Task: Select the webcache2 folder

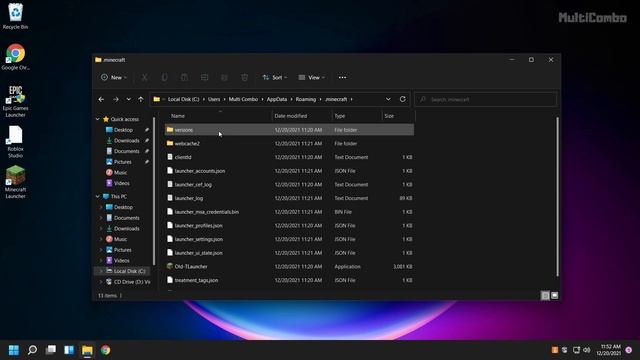Action: [x=289, y=143]
